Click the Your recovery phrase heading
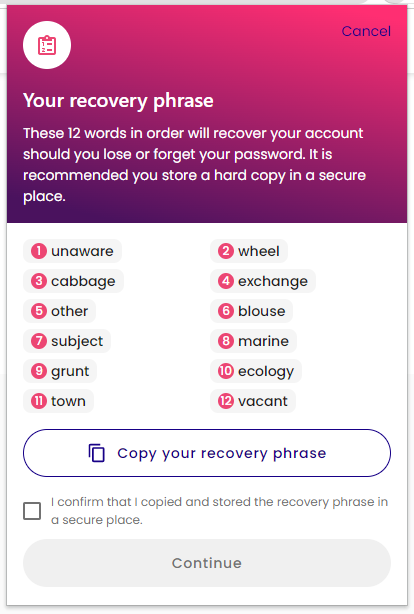414x614 pixels. tap(118, 101)
